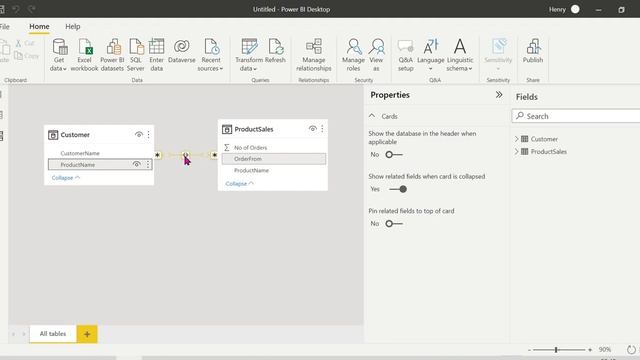
Task: Open the View as roles option
Action: pos(376,55)
